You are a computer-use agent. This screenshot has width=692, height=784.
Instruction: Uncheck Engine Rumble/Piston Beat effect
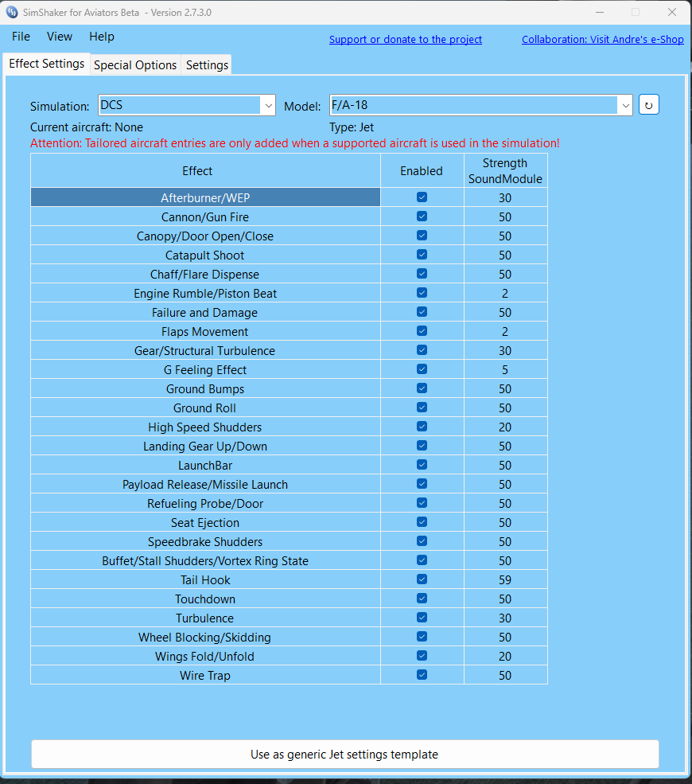(422, 293)
